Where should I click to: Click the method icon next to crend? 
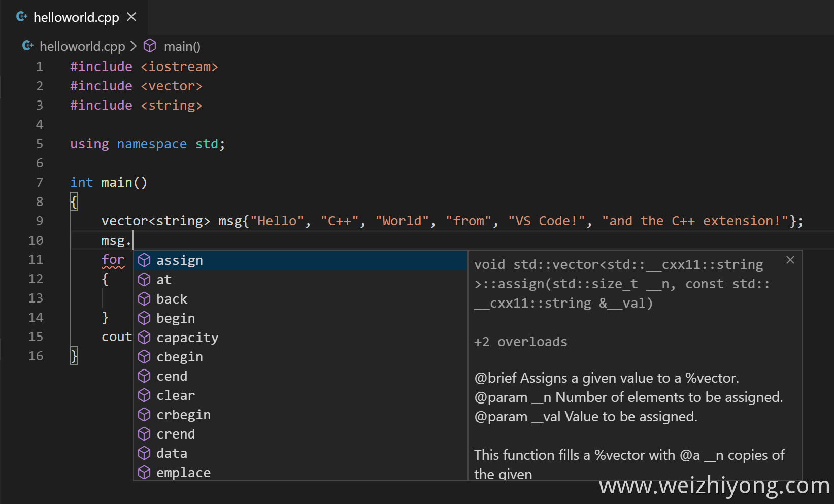click(x=144, y=434)
